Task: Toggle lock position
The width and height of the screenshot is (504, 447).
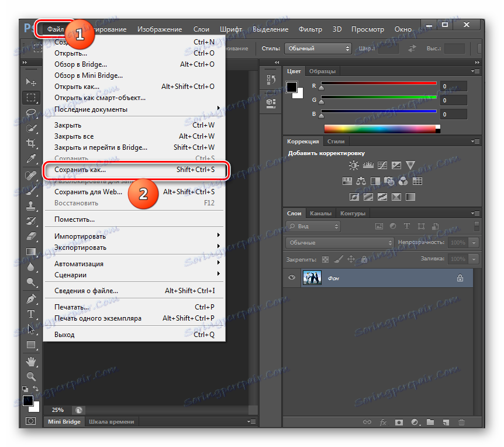Action: pos(351,259)
